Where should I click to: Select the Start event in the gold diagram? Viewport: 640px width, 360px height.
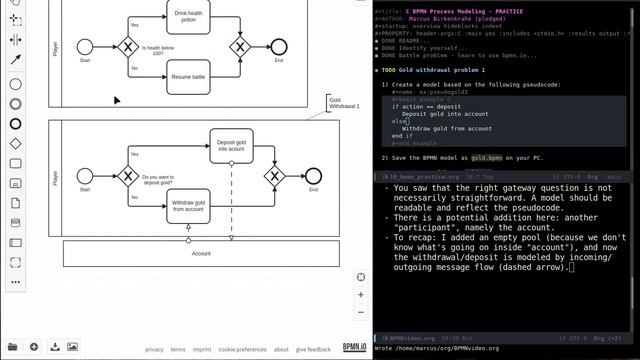[x=85, y=176]
